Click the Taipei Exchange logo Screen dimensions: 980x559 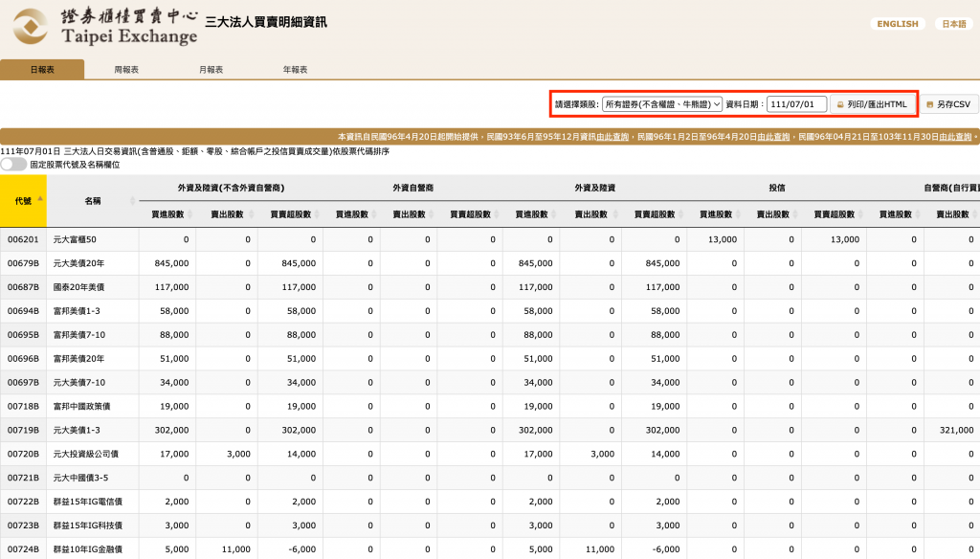coord(105,26)
